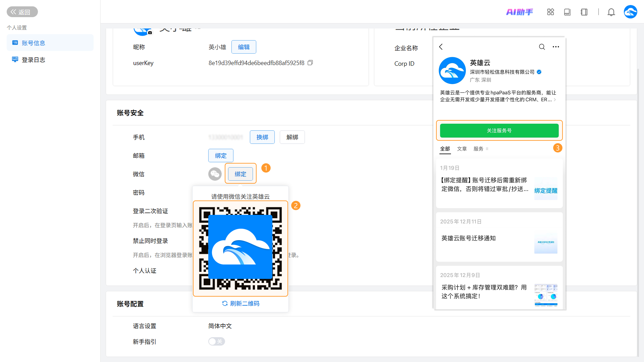
Task: Open the apps grid icon in header
Action: tap(550, 12)
